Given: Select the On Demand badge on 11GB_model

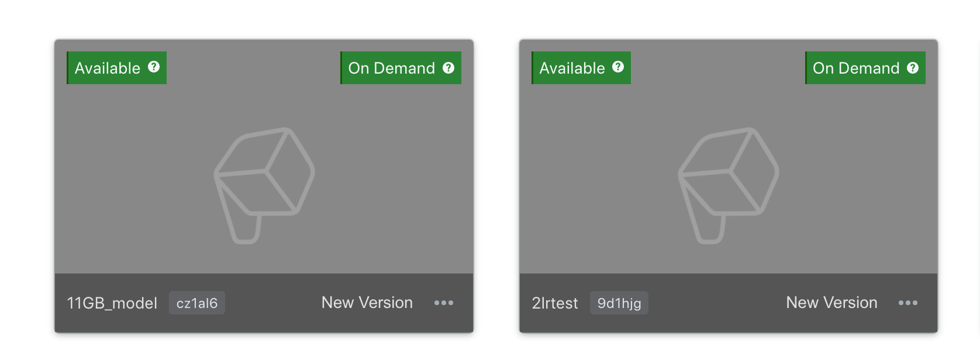Looking at the screenshot, I should 401,68.
